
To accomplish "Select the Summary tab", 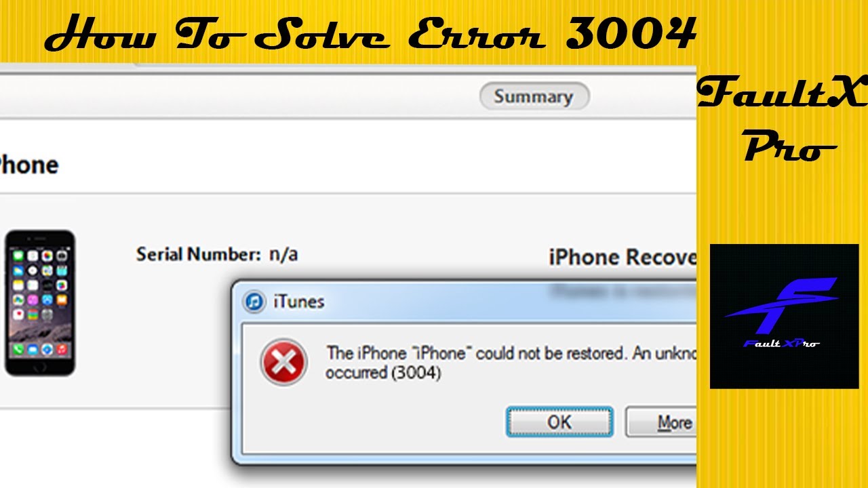I will coord(534,97).
